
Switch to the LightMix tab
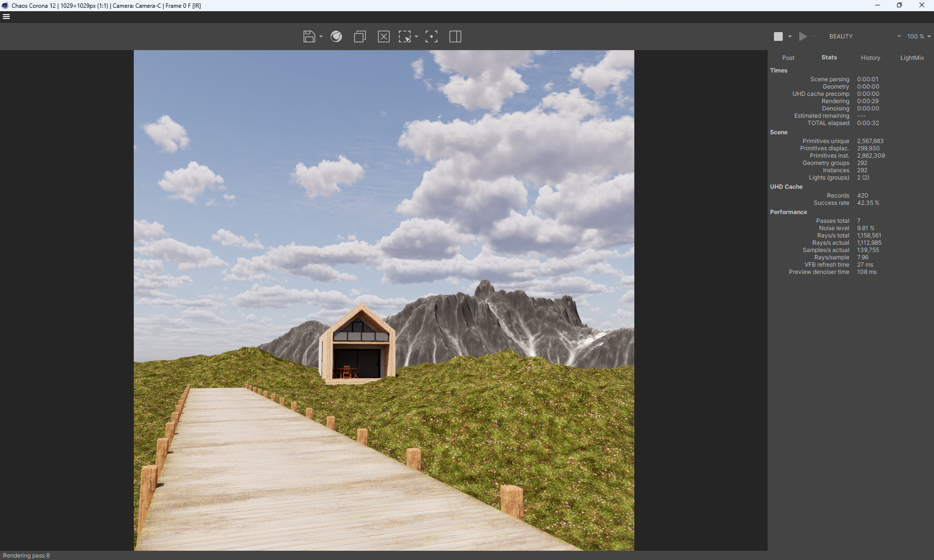click(912, 58)
